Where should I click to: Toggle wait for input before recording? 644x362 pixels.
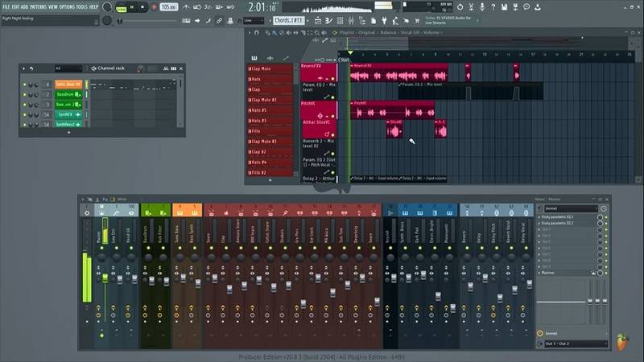coord(197,7)
